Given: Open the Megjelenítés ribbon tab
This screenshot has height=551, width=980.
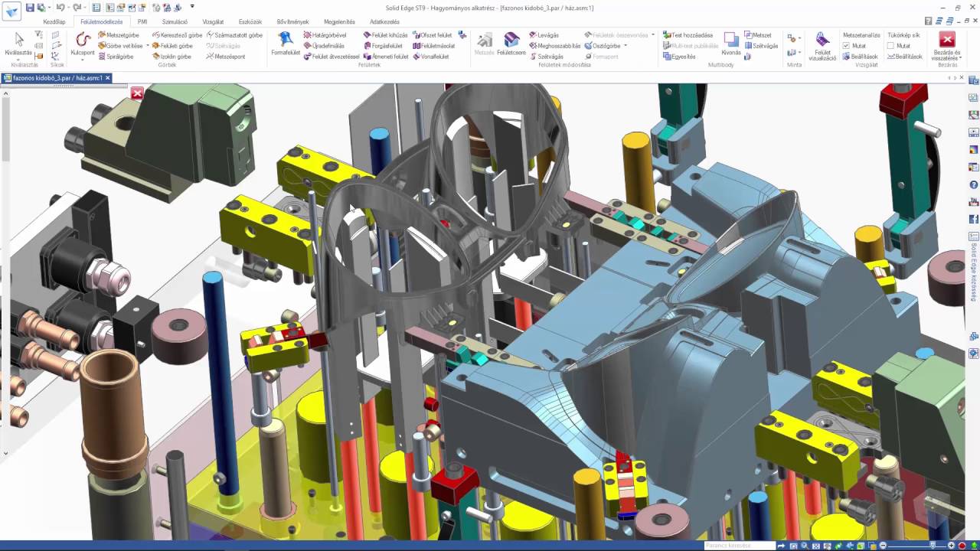Looking at the screenshot, I should [339, 22].
